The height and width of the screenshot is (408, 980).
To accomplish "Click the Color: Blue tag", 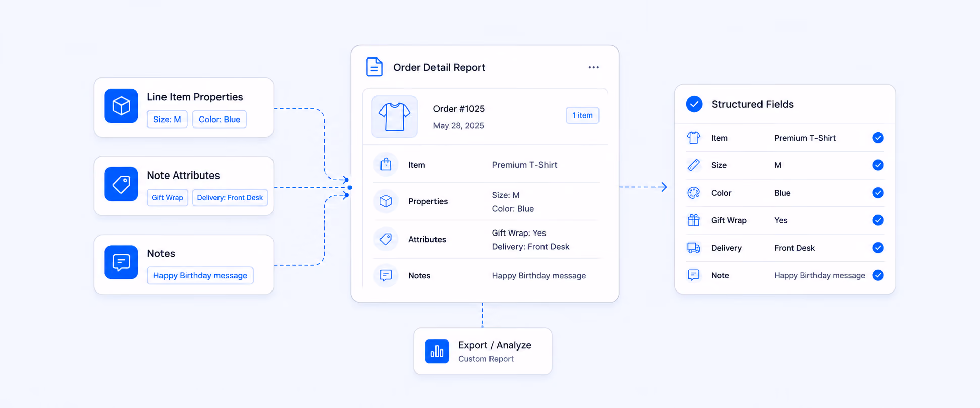I will [220, 119].
